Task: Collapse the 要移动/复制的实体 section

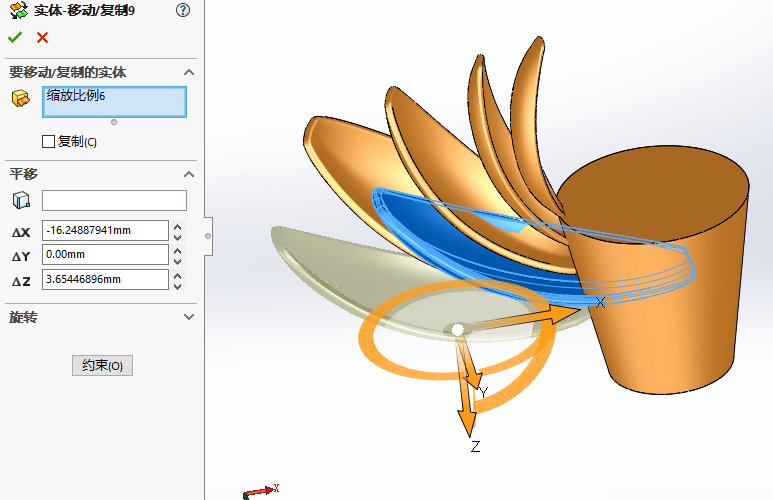Action: point(189,72)
